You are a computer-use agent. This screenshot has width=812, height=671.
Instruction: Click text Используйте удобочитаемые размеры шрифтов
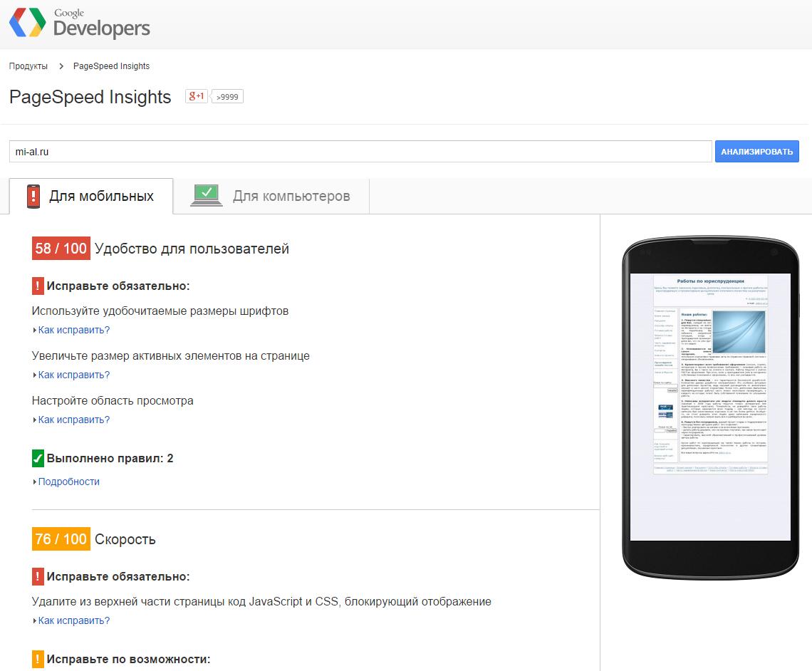(160, 311)
